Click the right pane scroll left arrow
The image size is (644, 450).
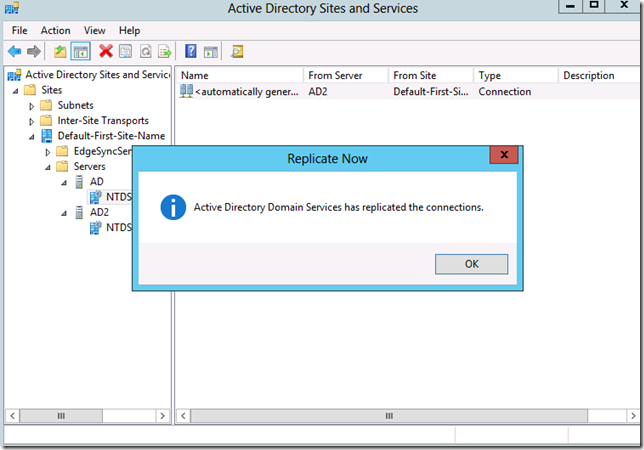pyautogui.click(x=184, y=416)
